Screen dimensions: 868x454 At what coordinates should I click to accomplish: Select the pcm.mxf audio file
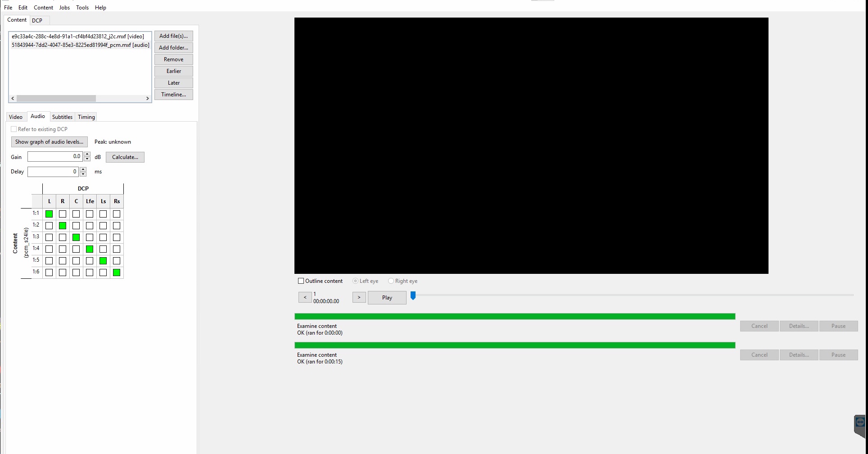click(81, 45)
